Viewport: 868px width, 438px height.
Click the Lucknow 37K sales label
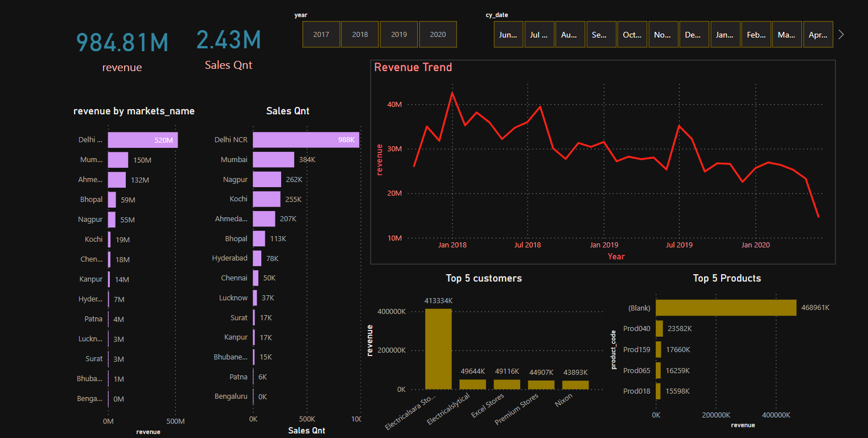268,298
